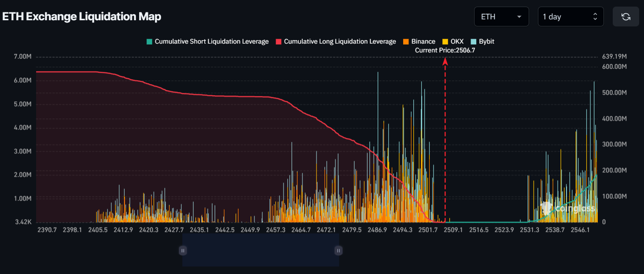Screen dimensions: 644x274
Task: Click the refresh chart icon button
Action: tap(626, 17)
